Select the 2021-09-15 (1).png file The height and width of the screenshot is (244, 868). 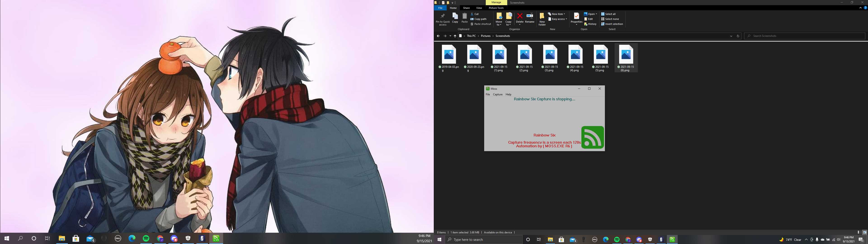(x=499, y=58)
